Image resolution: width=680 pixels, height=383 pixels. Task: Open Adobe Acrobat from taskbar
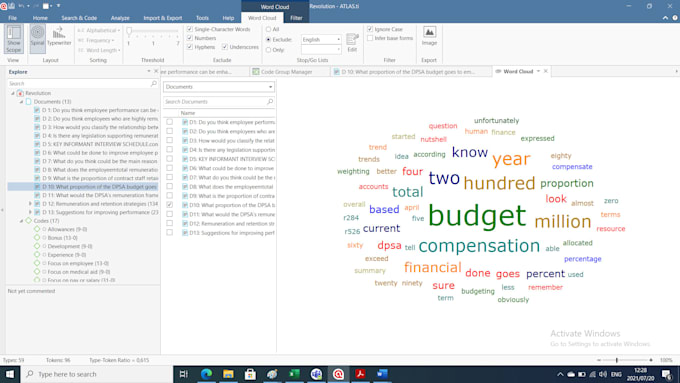pos(360,374)
